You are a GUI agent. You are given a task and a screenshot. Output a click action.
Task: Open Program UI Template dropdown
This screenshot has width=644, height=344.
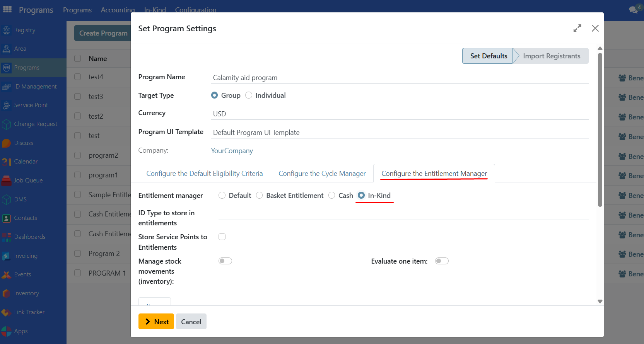click(400, 133)
